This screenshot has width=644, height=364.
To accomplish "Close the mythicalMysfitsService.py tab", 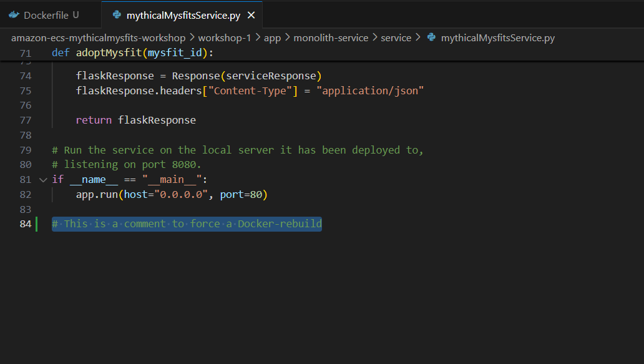I will 251,15.
